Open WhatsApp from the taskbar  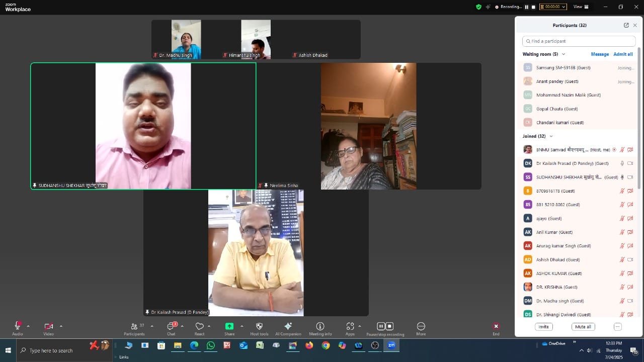210,345
